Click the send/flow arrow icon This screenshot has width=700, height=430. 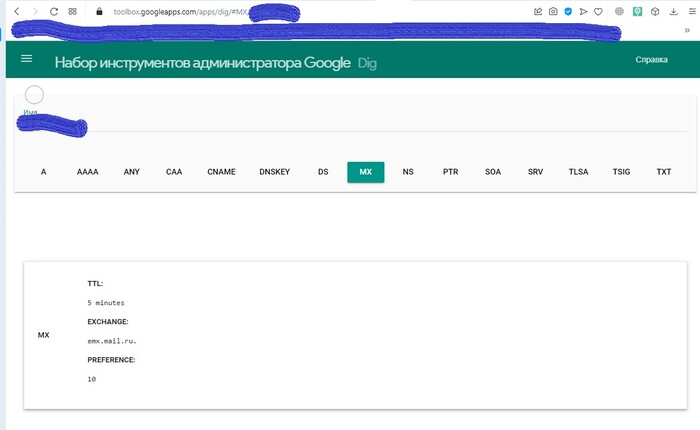pos(583,12)
